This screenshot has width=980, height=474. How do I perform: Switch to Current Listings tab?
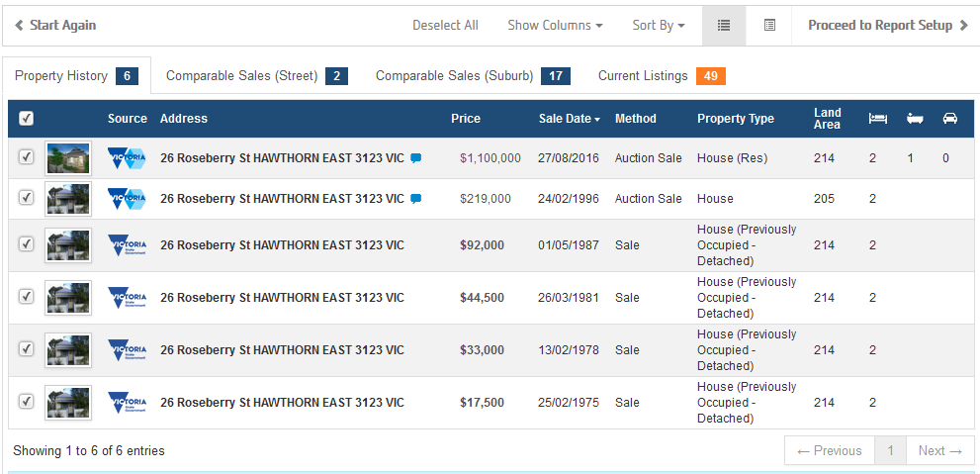[661, 76]
